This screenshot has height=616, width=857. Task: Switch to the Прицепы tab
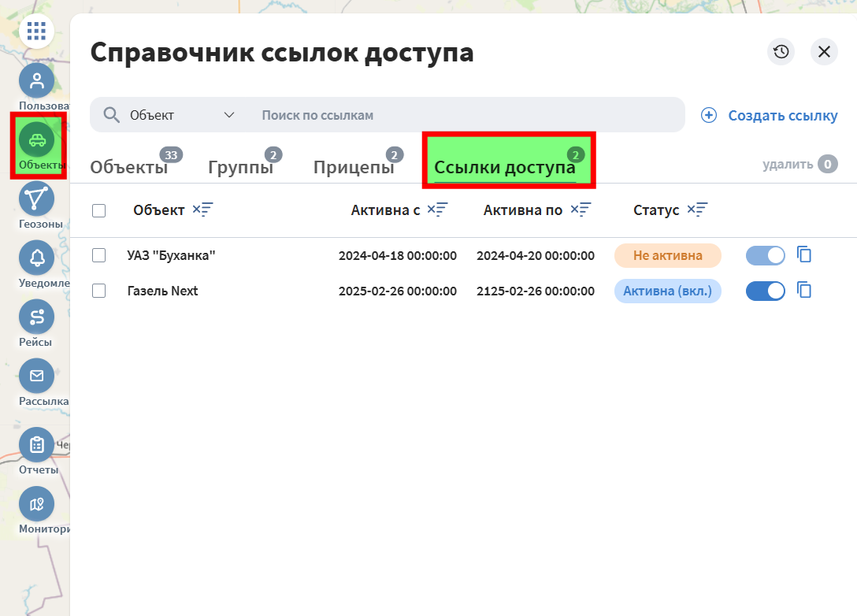pos(354,167)
